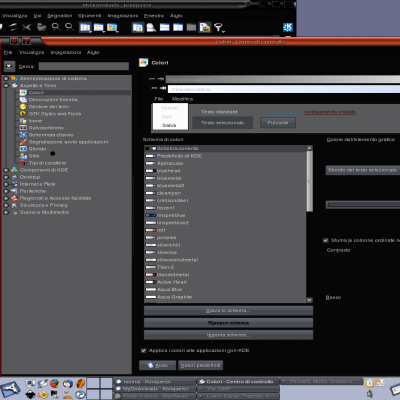This screenshot has width=400, height=400.
Task: Select the Gestore dei temi tree icon
Action: click(23, 107)
